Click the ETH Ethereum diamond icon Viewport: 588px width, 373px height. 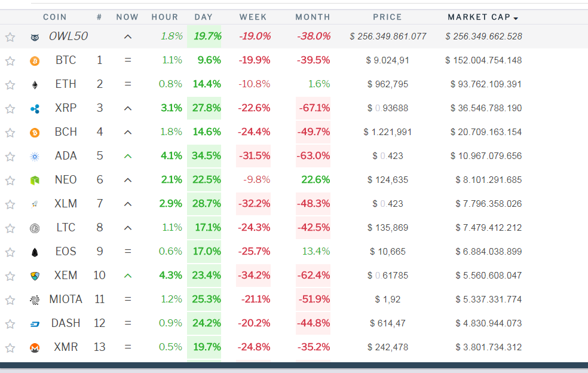(x=35, y=85)
